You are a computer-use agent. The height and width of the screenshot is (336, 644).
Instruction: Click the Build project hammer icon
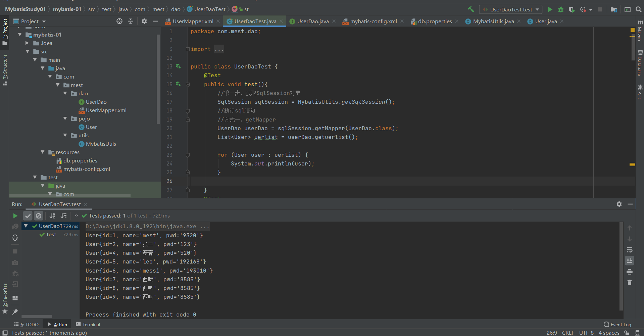coord(471,9)
